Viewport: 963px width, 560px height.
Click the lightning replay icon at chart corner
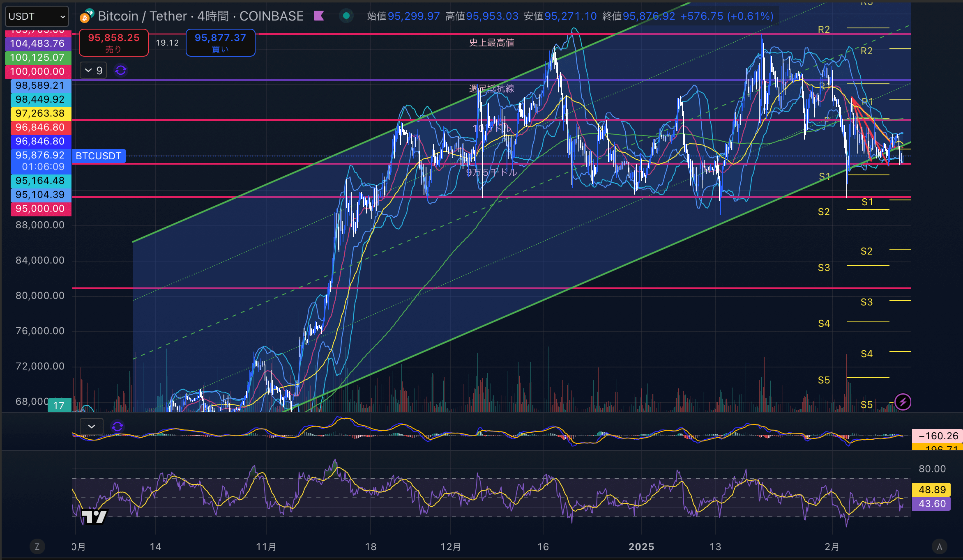pyautogui.click(x=903, y=402)
